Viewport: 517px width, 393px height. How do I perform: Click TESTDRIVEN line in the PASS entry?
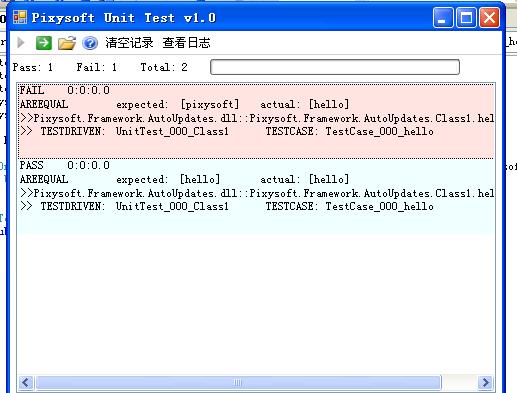coord(227,206)
